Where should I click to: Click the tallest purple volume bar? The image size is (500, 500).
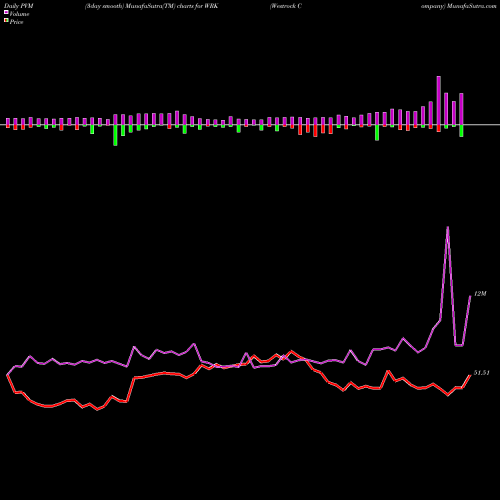pos(439,101)
